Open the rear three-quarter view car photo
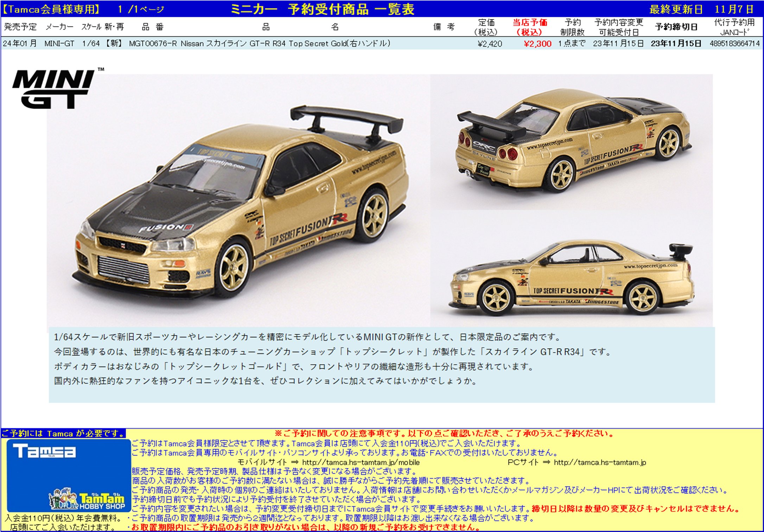The height and width of the screenshot is (532, 764). click(x=572, y=142)
